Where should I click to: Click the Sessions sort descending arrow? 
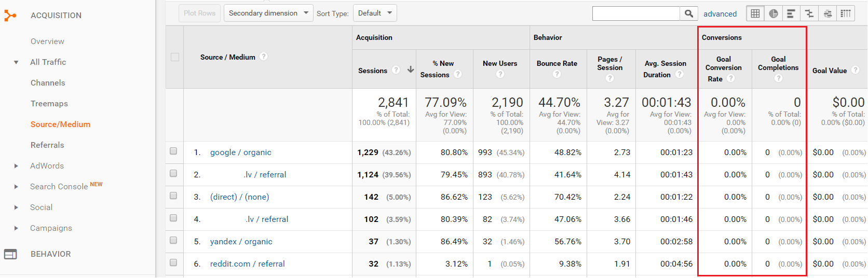coord(411,69)
